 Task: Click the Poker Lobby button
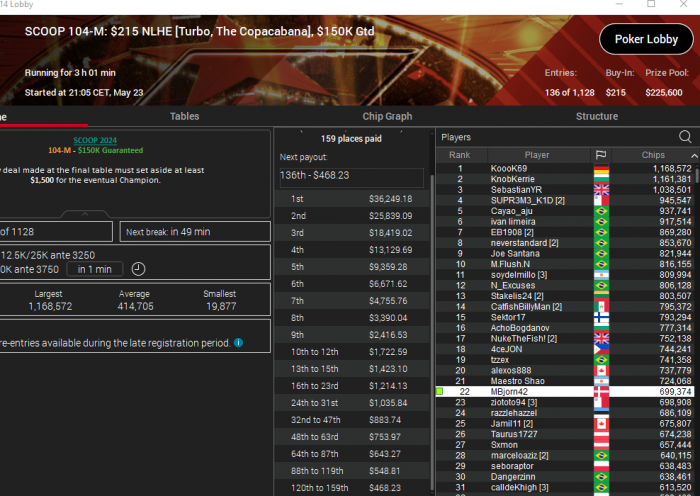click(x=646, y=39)
